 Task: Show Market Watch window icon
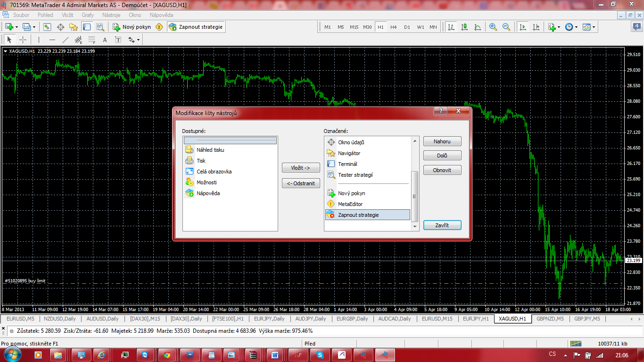click(47, 27)
